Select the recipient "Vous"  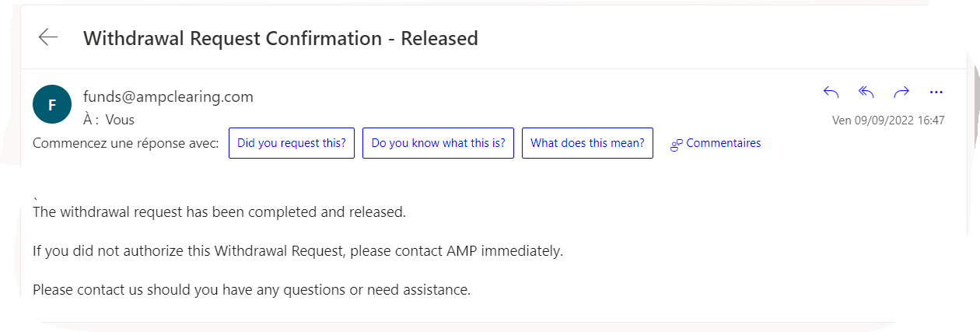[120, 120]
